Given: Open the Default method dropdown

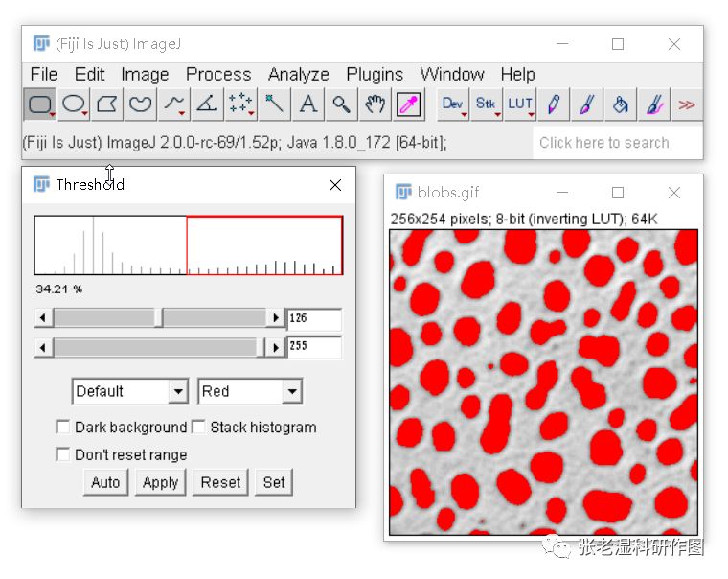Looking at the screenshot, I should click(x=130, y=391).
